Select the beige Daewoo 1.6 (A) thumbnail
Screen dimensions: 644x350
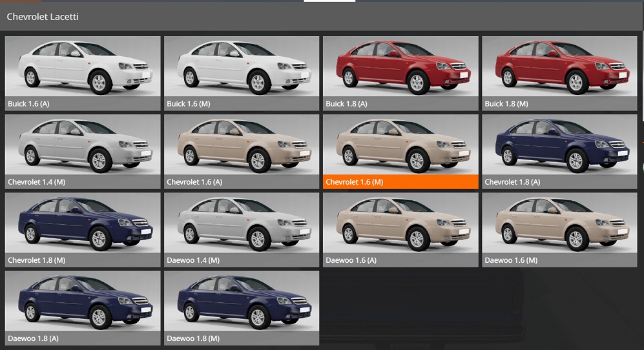coord(400,223)
